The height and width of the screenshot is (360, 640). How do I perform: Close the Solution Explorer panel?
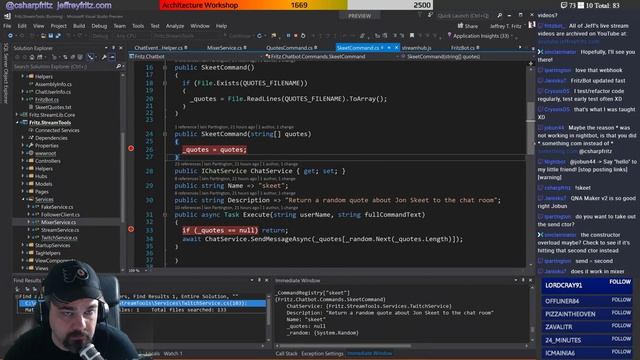[x=120, y=48]
